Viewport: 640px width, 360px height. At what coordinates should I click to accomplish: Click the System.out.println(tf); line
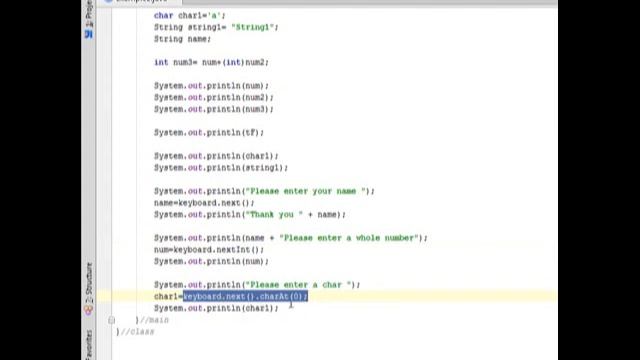pyautogui.click(x=209, y=133)
